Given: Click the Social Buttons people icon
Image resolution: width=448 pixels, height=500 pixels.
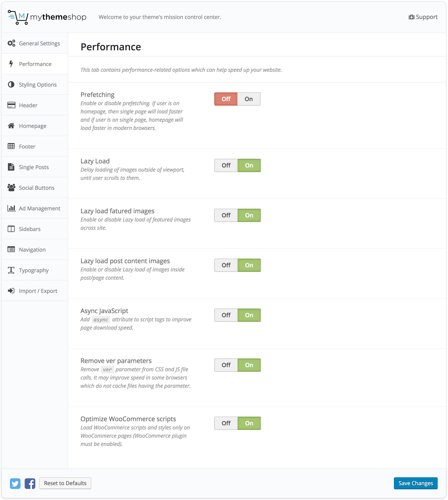Looking at the screenshot, I should point(11,188).
